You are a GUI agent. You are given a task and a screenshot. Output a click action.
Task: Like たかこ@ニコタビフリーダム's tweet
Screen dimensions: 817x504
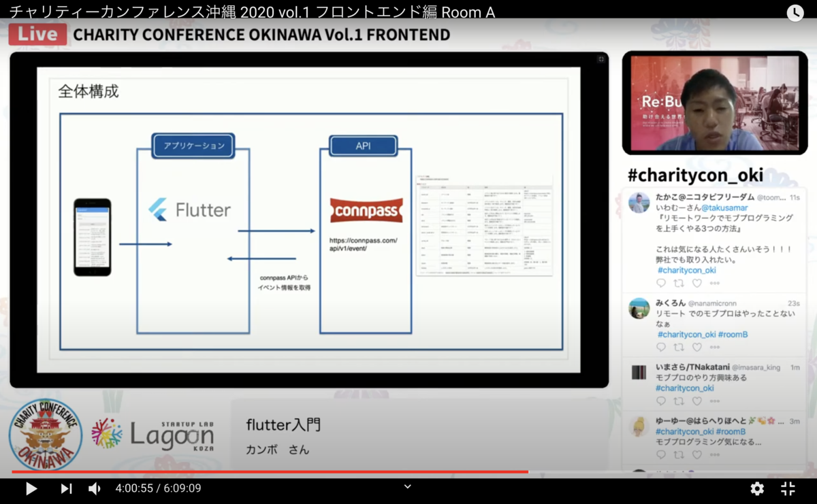pos(696,283)
